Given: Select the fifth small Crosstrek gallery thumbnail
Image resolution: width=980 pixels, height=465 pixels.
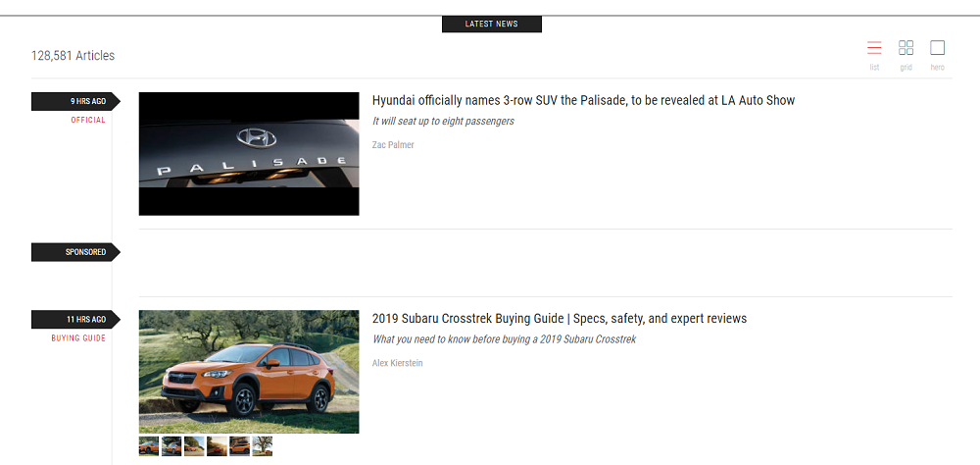Looking at the screenshot, I should tap(239, 446).
